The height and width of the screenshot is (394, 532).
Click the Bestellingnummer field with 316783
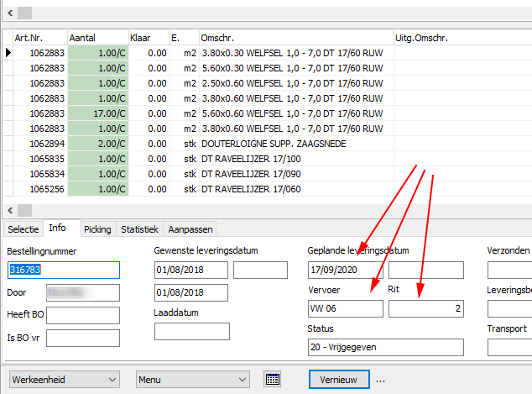64,270
